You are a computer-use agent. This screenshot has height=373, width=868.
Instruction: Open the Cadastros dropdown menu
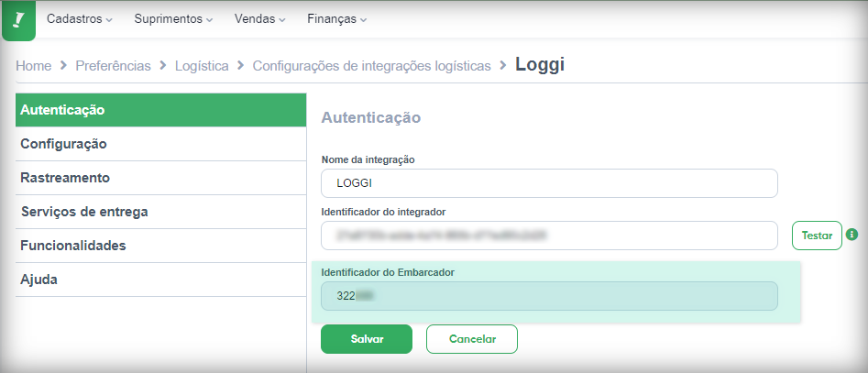pos(79,19)
